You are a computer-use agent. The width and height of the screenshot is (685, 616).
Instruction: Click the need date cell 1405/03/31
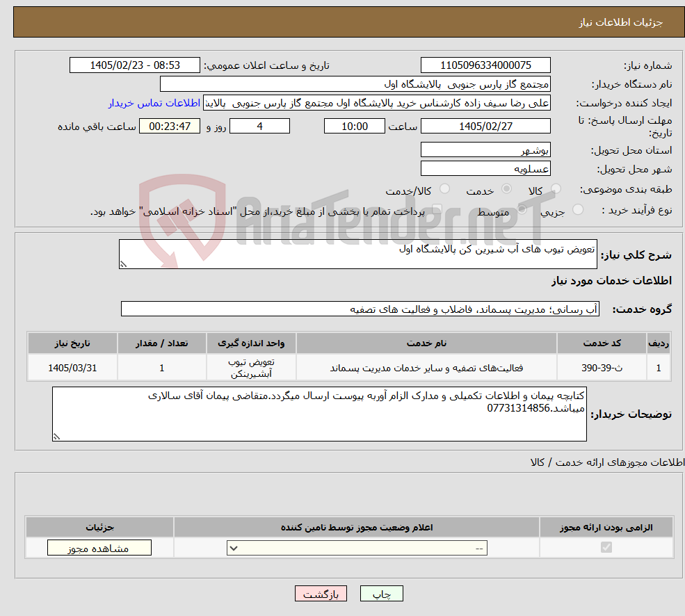point(72,368)
